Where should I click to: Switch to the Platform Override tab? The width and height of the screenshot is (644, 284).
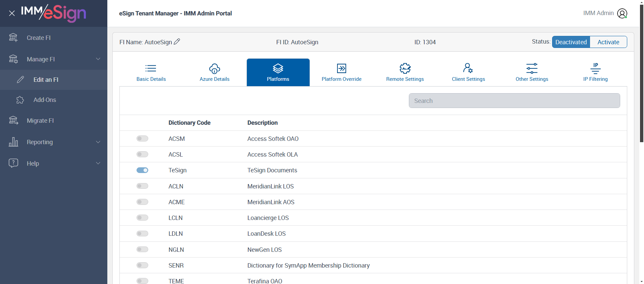[x=341, y=72]
